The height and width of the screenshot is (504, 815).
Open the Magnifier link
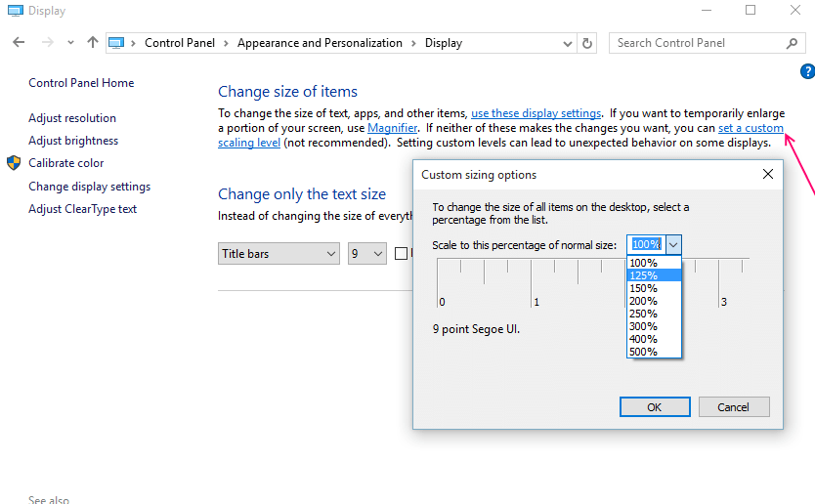click(392, 128)
